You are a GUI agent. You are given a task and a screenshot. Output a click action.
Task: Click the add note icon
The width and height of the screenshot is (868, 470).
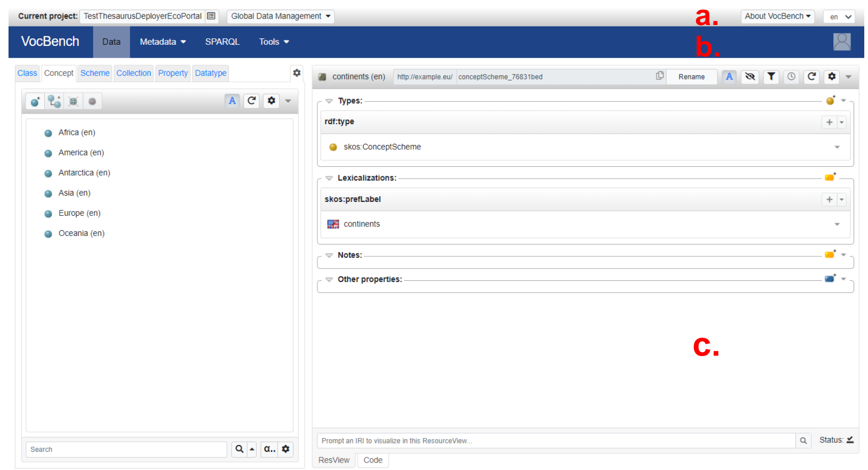[830, 254]
